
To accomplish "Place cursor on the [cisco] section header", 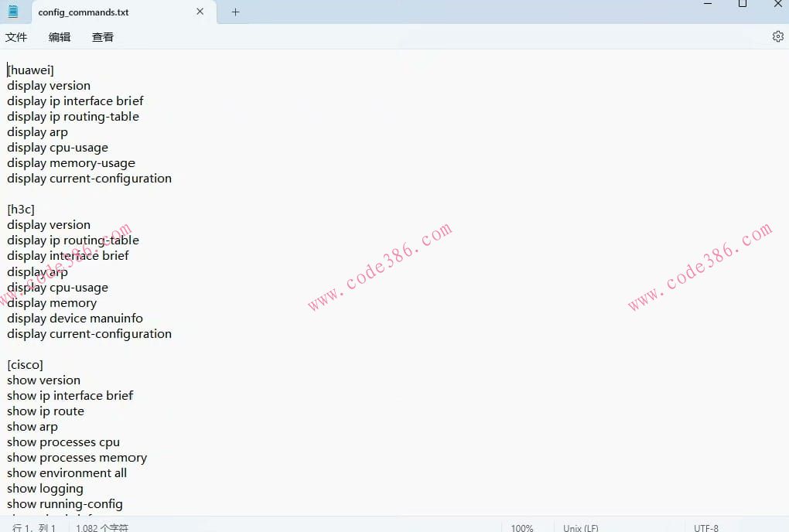I will point(26,364).
